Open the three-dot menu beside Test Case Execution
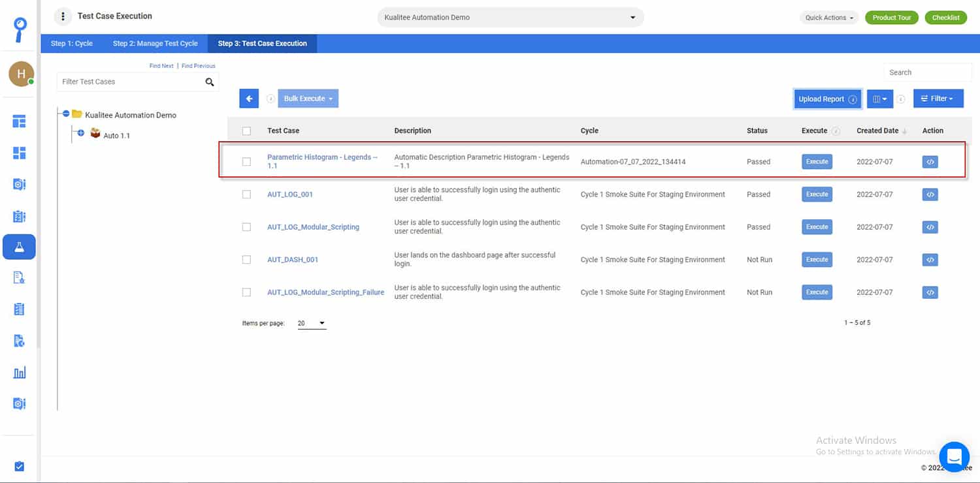This screenshot has height=483, width=980. tap(63, 16)
